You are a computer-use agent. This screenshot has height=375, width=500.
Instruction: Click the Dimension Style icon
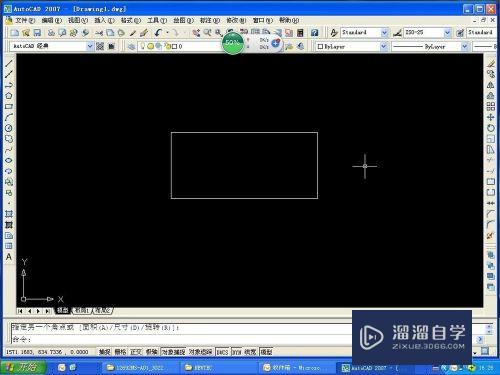[x=397, y=33]
